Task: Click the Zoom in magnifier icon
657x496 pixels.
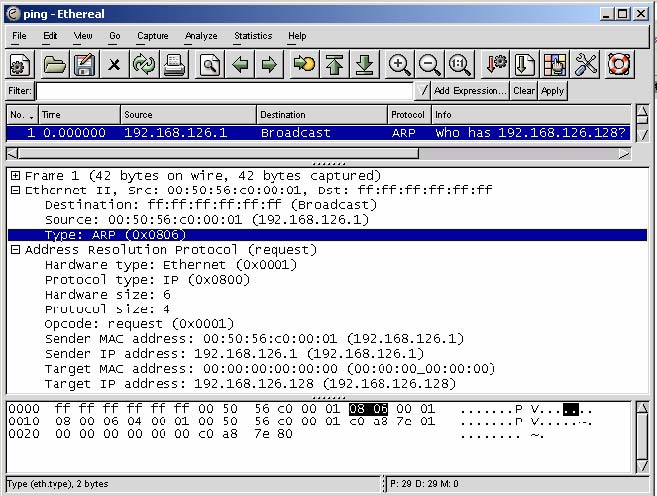Action: point(400,65)
